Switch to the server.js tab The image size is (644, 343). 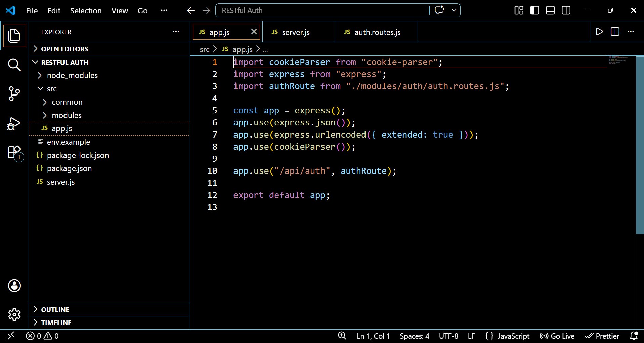click(x=296, y=32)
